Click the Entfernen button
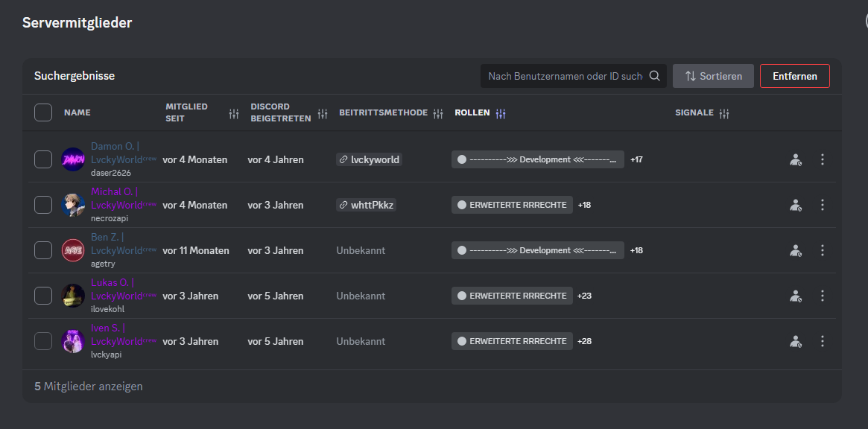Image resolution: width=868 pixels, height=429 pixels. coord(794,76)
